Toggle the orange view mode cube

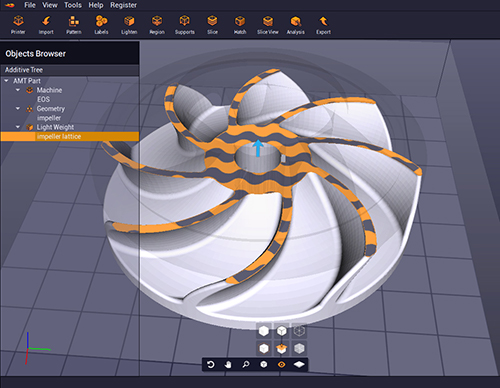[282, 348]
